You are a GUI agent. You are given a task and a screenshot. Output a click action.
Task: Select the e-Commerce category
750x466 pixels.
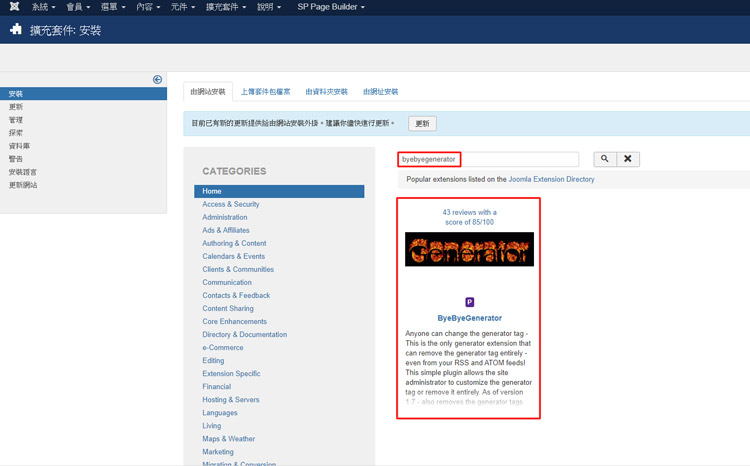[x=222, y=347]
